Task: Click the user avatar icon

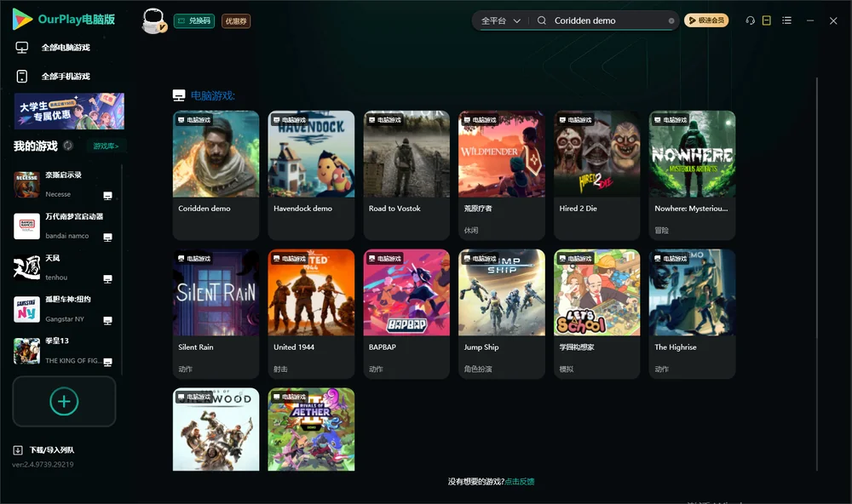Action: pyautogui.click(x=153, y=20)
